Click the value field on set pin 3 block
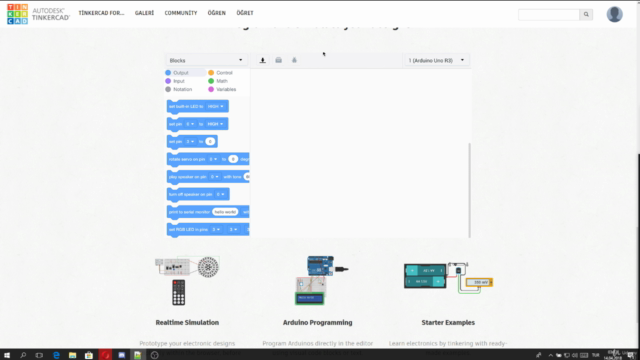 (x=210, y=142)
